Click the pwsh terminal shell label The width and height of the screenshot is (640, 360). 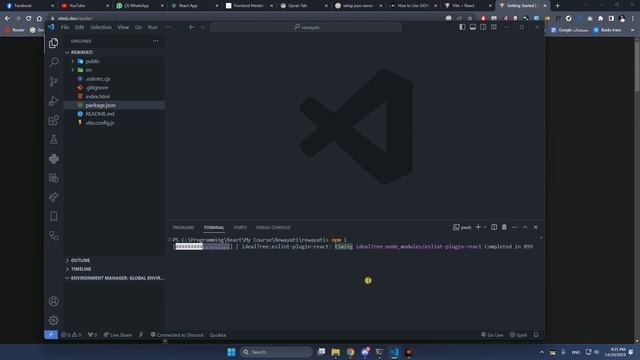[x=462, y=227]
